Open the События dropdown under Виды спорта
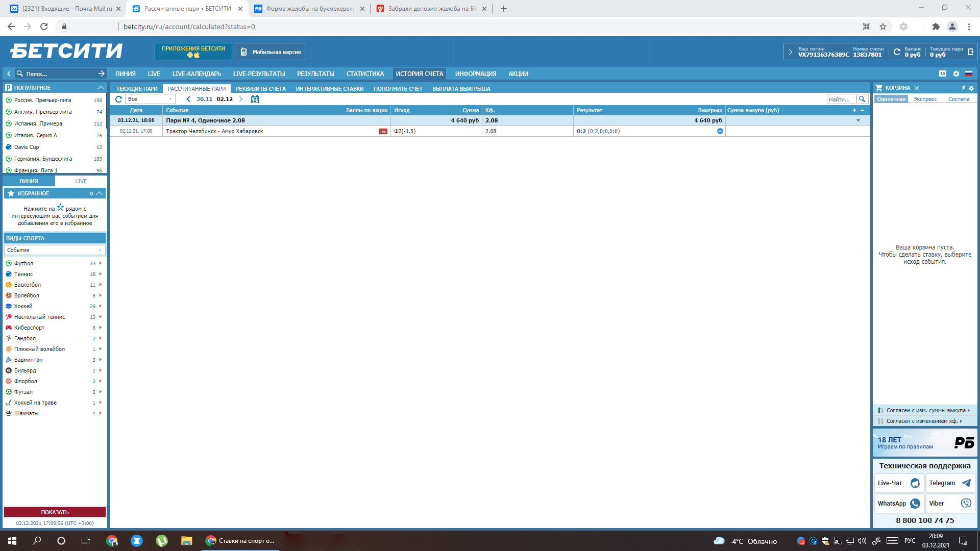Image resolution: width=980 pixels, height=551 pixels. pyautogui.click(x=54, y=250)
